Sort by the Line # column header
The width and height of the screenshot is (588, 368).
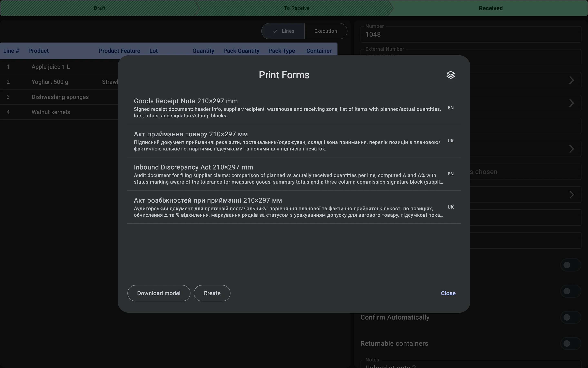pyautogui.click(x=11, y=51)
